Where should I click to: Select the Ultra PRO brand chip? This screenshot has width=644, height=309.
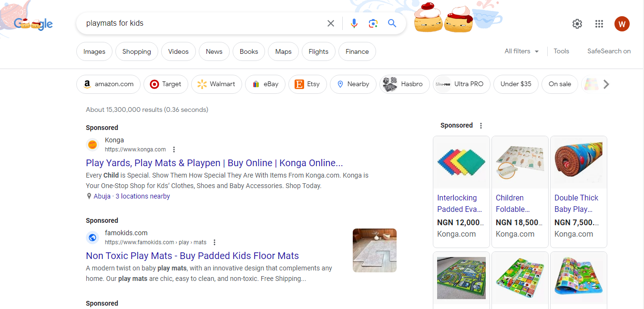(461, 84)
